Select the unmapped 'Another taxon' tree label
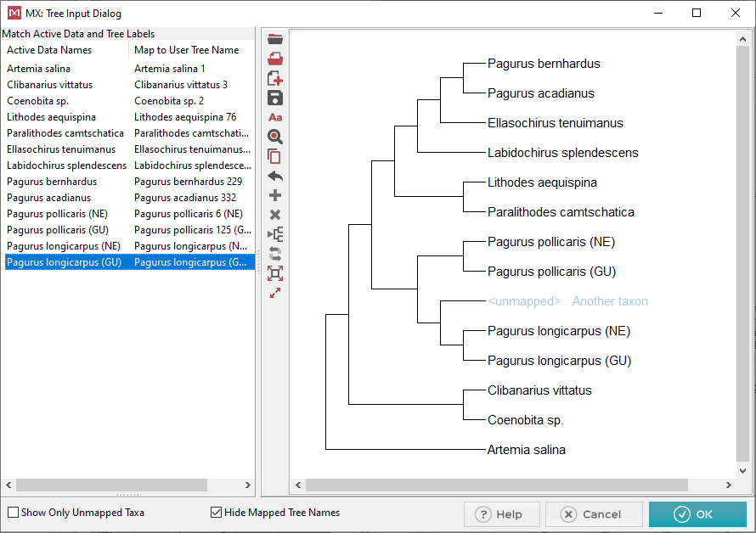The width and height of the screenshot is (756, 533). tap(609, 301)
